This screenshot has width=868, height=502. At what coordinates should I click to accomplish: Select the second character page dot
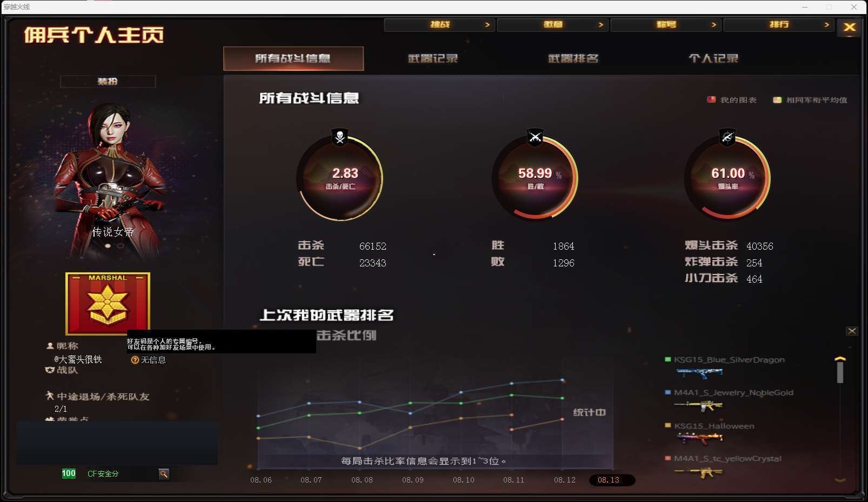click(121, 246)
